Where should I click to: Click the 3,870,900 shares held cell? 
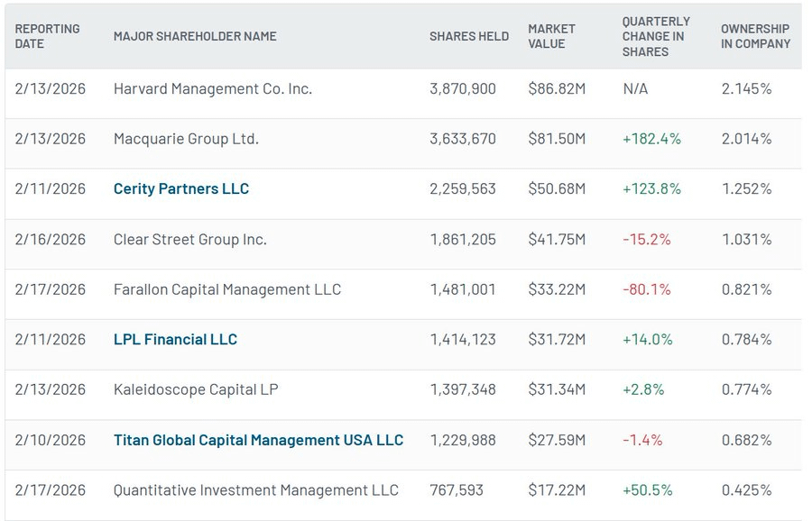[462, 89]
